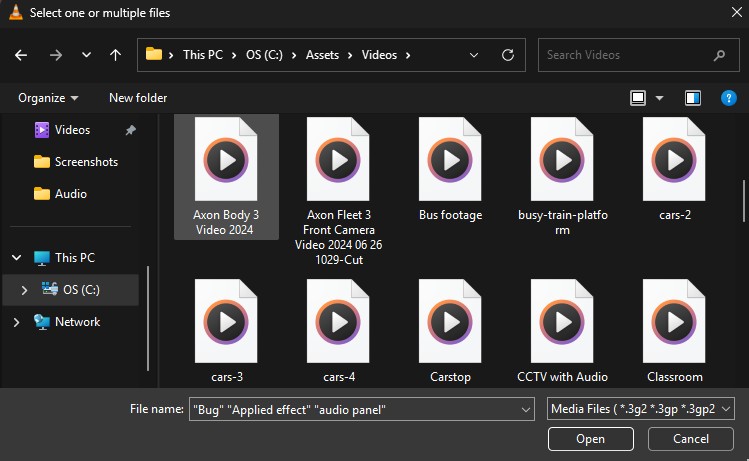
Task: Click the VLC cone title icon
Action: (x=16, y=12)
